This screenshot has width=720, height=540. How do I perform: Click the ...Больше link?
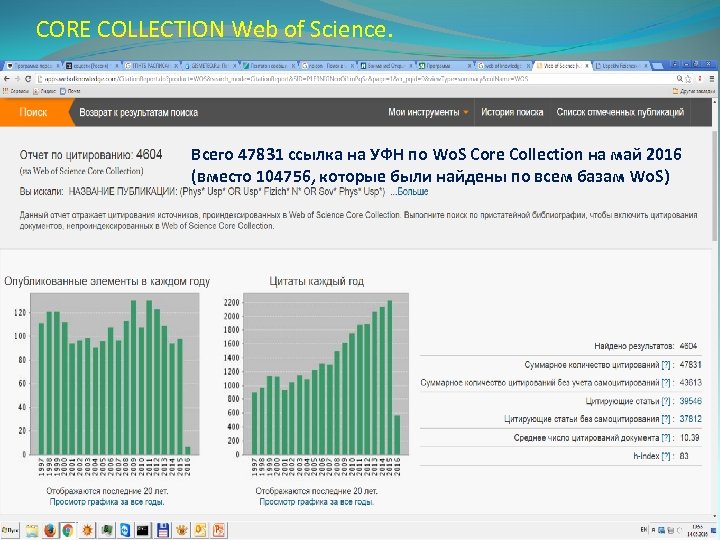tap(409, 191)
